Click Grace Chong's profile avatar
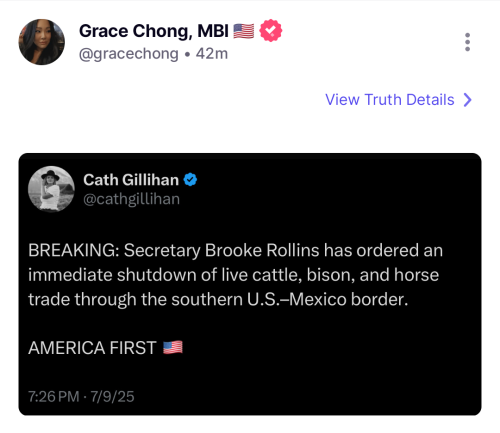The width and height of the screenshot is (500, 433). 42,42
